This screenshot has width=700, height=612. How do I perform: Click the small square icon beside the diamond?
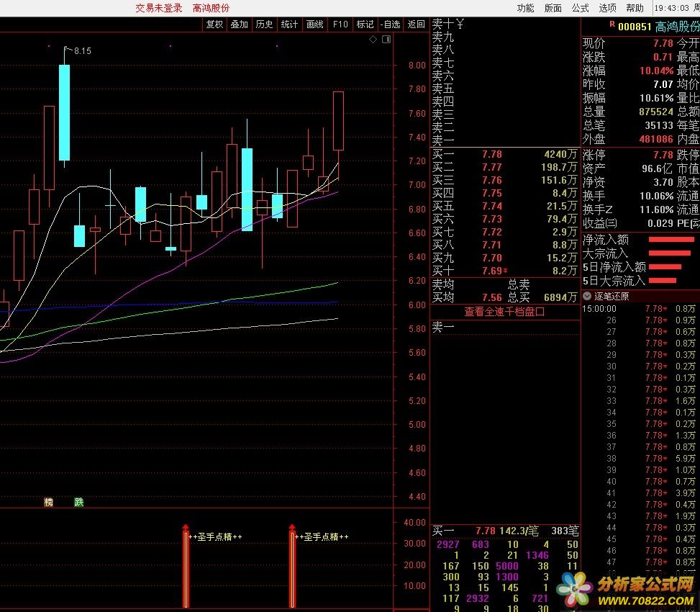click(387, 40)
